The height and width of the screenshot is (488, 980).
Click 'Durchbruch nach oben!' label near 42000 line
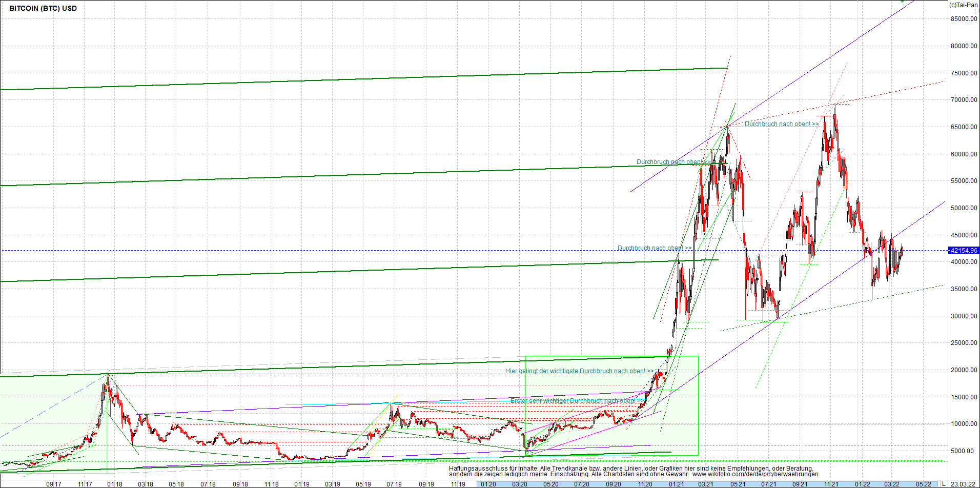click(655, 248)
